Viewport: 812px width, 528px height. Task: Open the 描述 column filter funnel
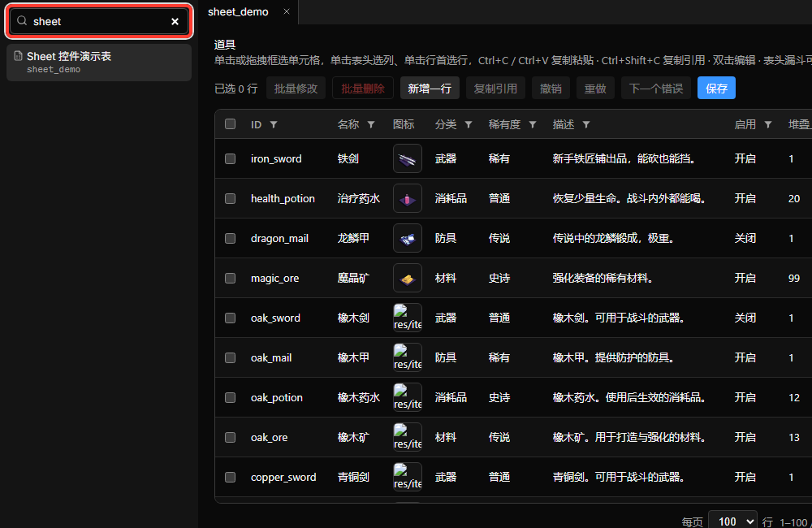click(x=586, y=124)
